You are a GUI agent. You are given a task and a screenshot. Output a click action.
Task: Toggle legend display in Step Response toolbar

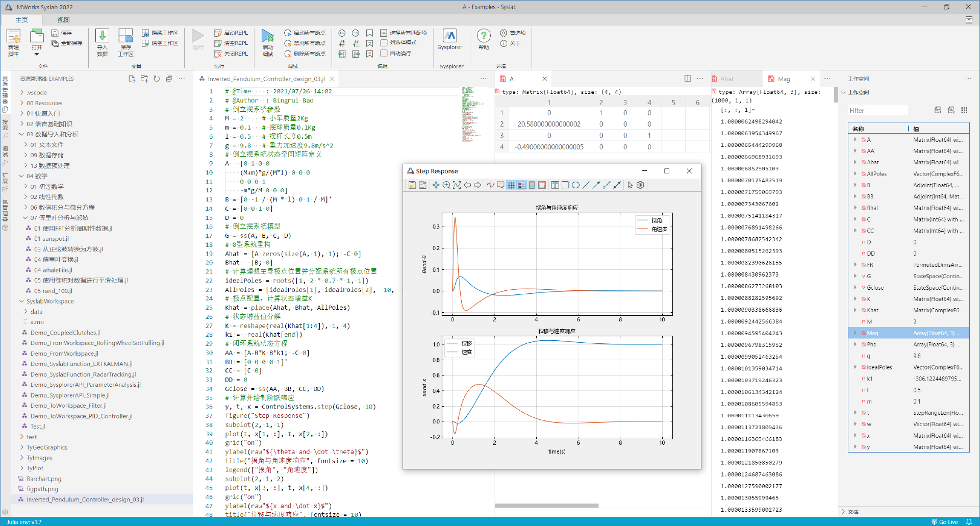click(x=521, y=185)
